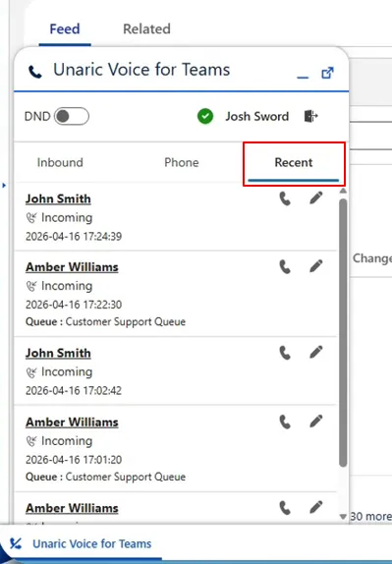The image size is (392, 564).
Task: Call back John Smith from 17:24:39
Action: (285, 198)
